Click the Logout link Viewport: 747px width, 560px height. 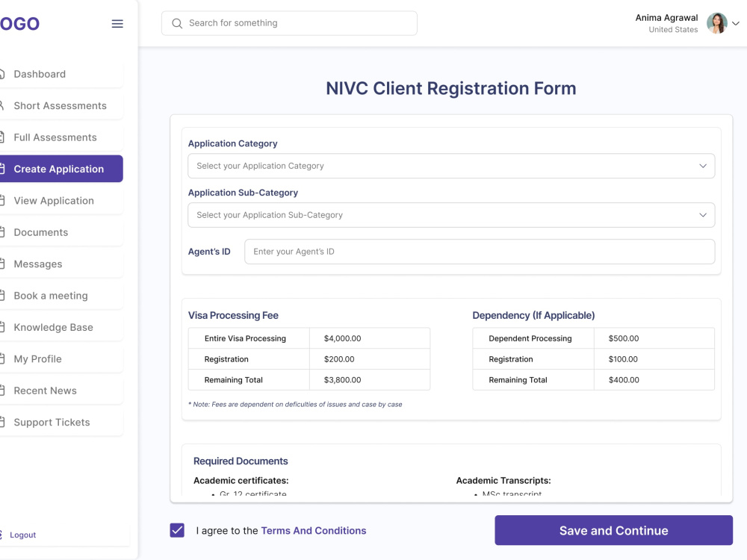(22, 535)
